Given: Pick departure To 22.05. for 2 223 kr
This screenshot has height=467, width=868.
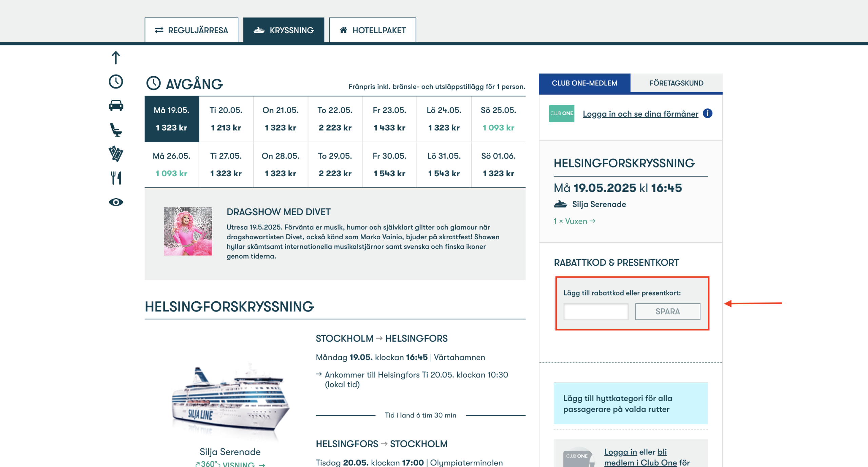Looking at the screenshot, I should point(335,119).
